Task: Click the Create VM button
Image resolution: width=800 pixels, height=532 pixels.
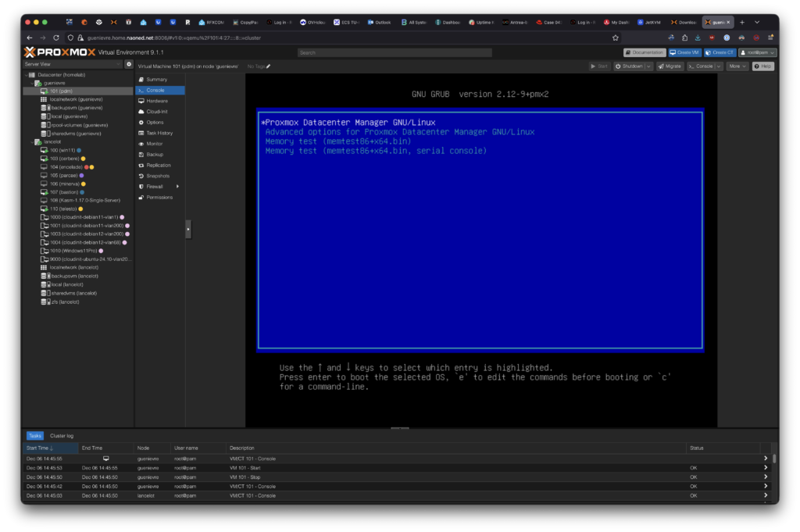Action: [x=684, y=52]
